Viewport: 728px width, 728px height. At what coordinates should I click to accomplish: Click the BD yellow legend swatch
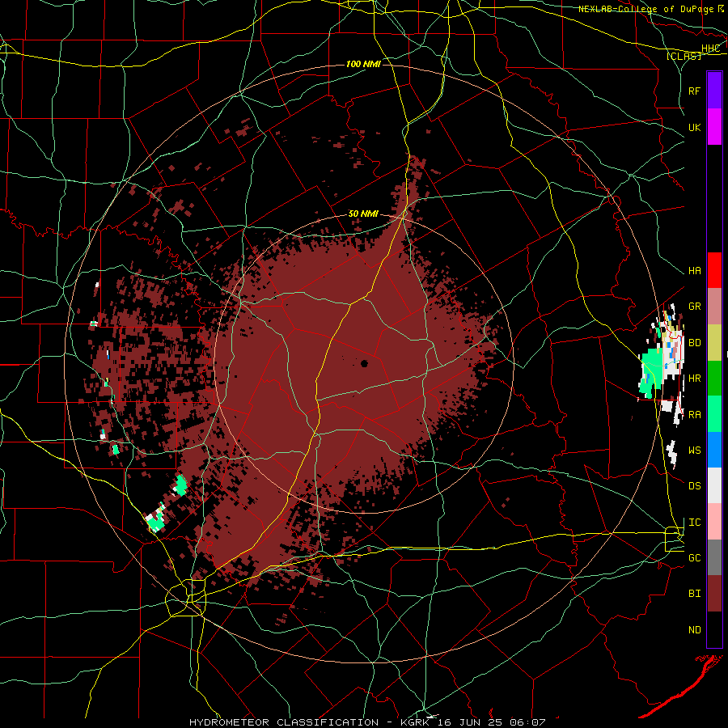(x=714, y=342)
